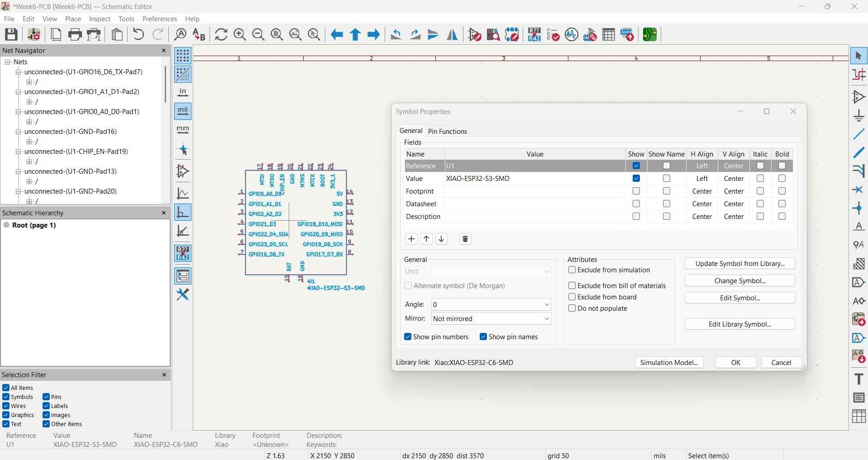Screen dimensions: 868x460
Task: Navigate up one sheet
Action: (x=355, y=34)
